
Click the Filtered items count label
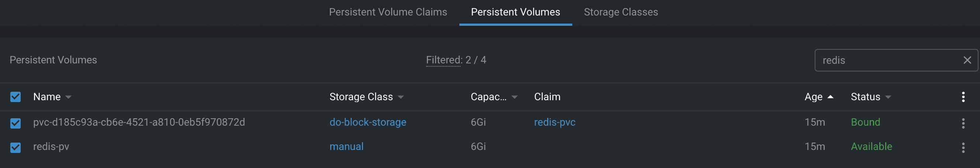coord(456,60)
